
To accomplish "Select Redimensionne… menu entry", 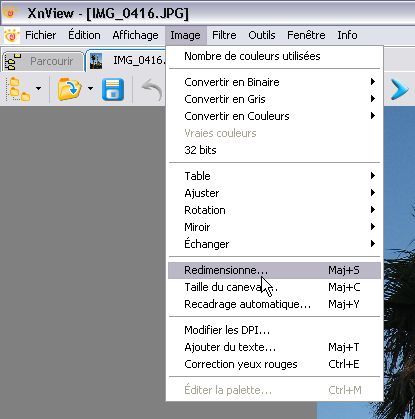I will coord(274,270).
